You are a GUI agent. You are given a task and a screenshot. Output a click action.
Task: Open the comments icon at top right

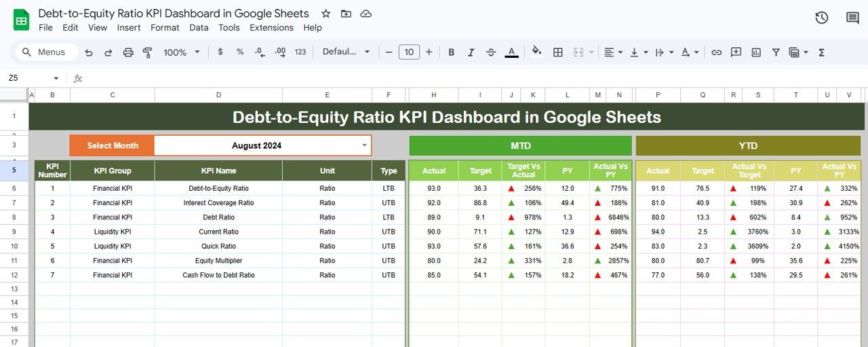click(852, 18)
